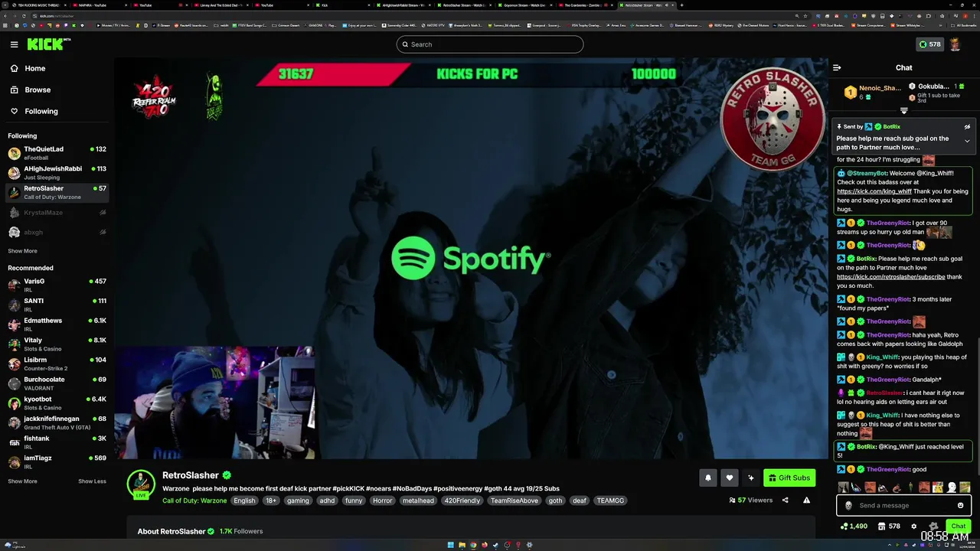The height and width of the screenshot is (551, 980).
Task: Click the 1,490 channel points indicator
Action: tap(854, 526)
